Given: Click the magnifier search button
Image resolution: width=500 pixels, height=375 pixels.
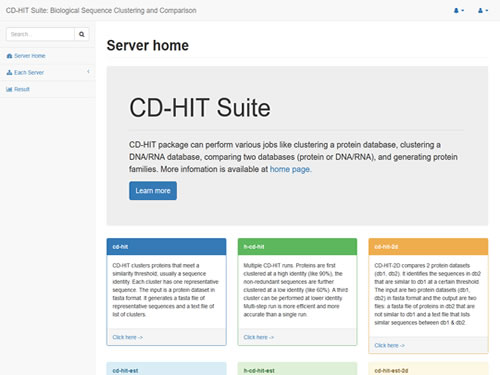Looking at the screenshot, I should tap(82, 34).
